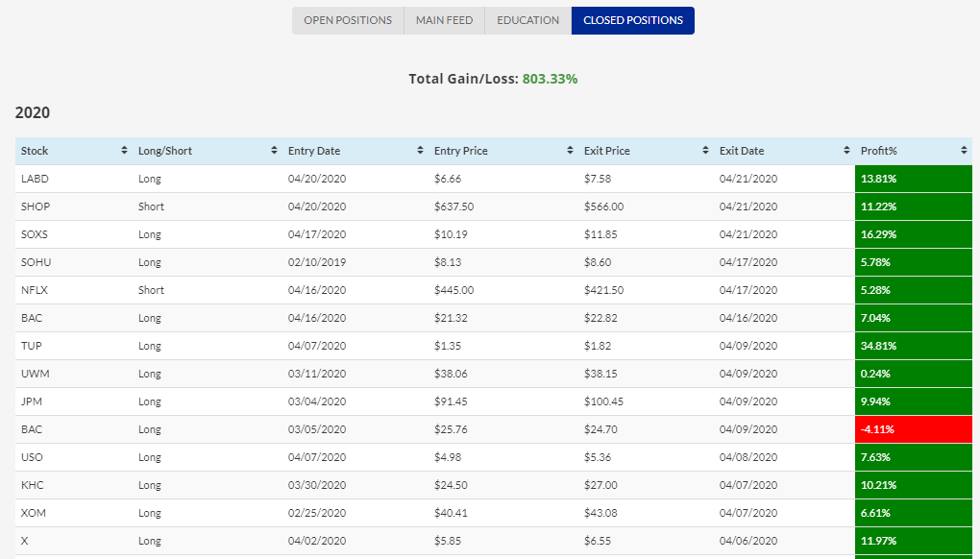Sort by Entry Date arrow icon
The image size is (980, 559).
(x=420, y=151)
